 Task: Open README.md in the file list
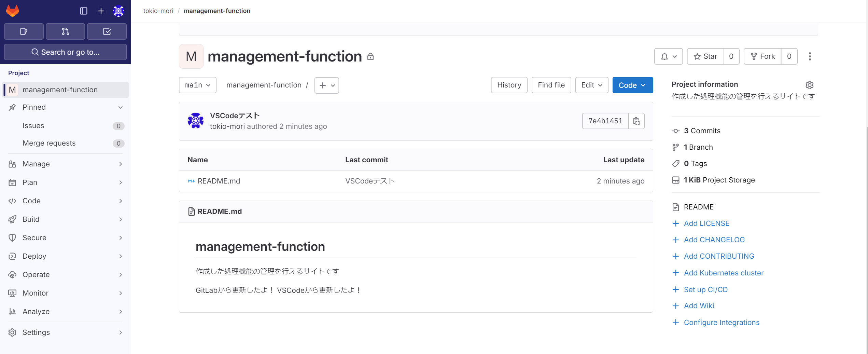point(219,181)
